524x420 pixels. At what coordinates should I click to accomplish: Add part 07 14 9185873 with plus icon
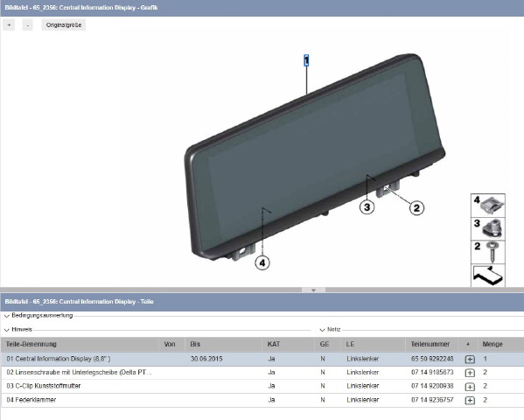[x=470, y=373]
